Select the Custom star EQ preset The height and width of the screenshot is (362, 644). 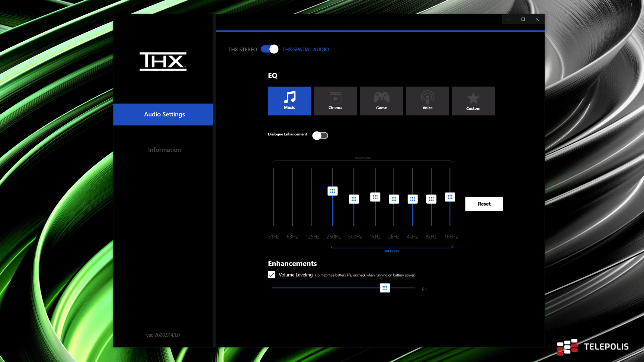(x=473, y=101)
